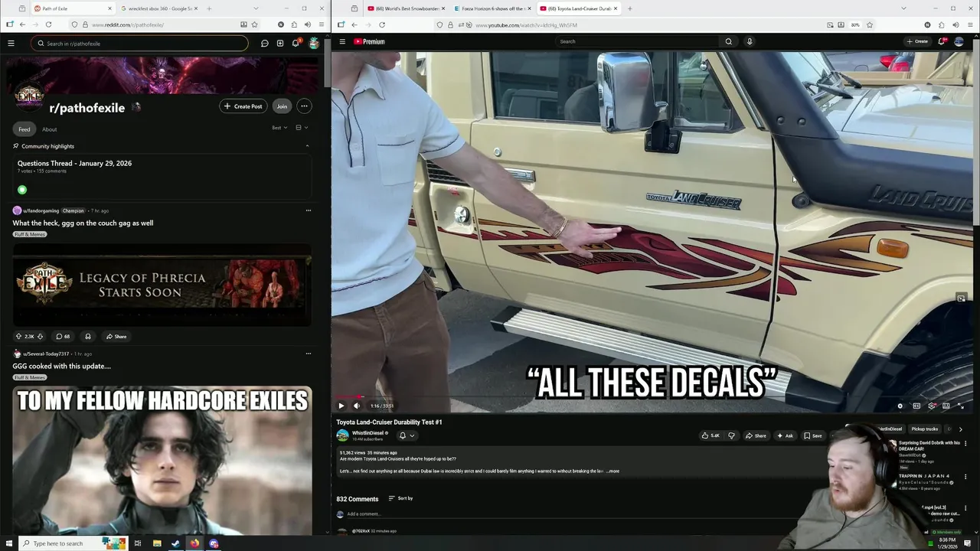
Task: Seek on the video progress bar
Action: pyautogui.click(x=652, y=397)
